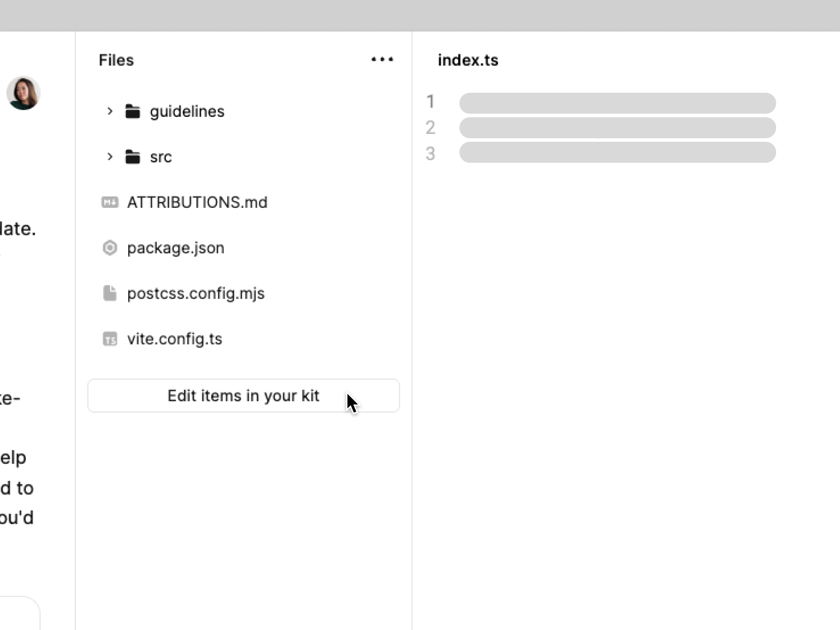Viewport: 840px width, 630px height.
Task: Click the TypeScript icon beside vite.config.ts
Action: coord(110,339)
